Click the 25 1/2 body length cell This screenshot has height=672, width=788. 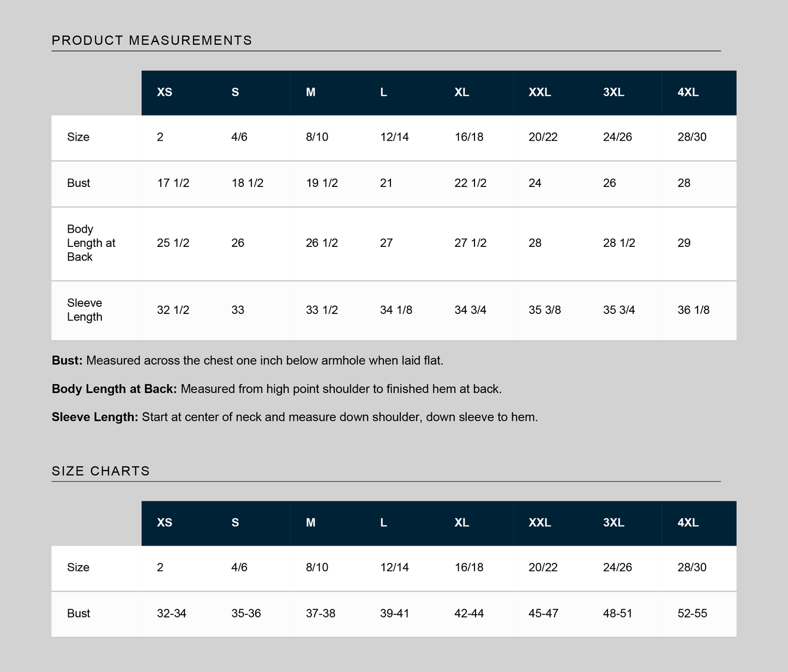173,243
